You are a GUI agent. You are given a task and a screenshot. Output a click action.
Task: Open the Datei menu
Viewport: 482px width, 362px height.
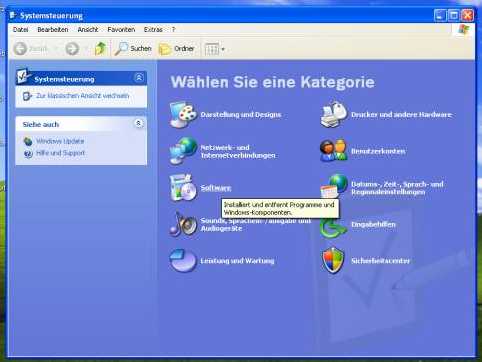[20, 30]
